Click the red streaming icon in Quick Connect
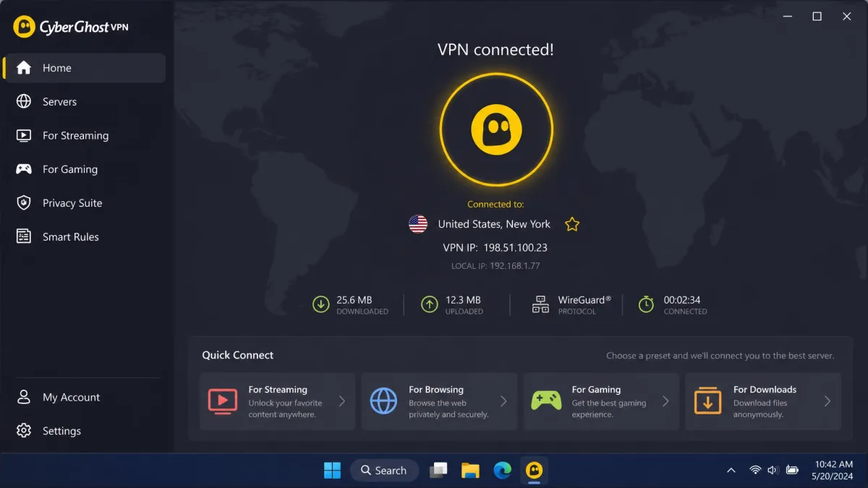The height and width of the screenshot is (488, 868). [x=222, y=401]
